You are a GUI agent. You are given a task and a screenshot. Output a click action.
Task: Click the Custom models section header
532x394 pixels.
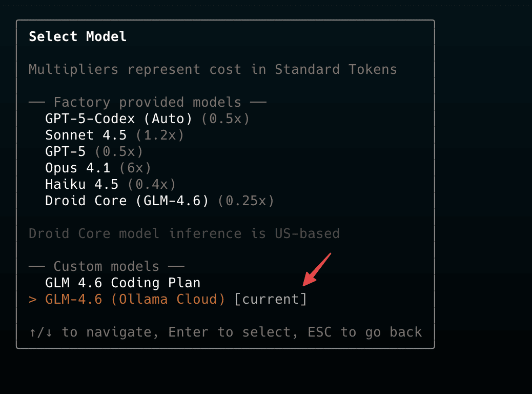106,267
